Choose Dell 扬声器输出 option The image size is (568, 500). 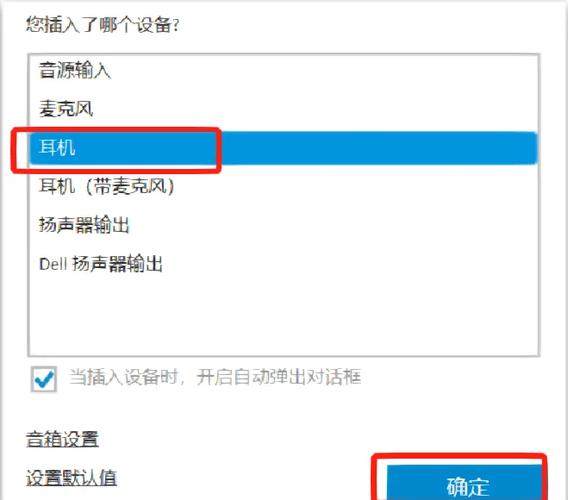pyautogui.click(x=284, y=264)
